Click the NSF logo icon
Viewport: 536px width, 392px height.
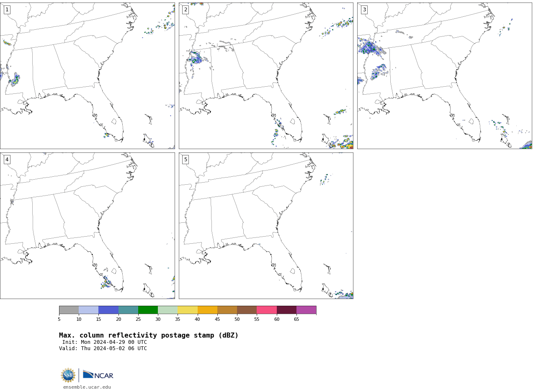[x=68, y=375]
